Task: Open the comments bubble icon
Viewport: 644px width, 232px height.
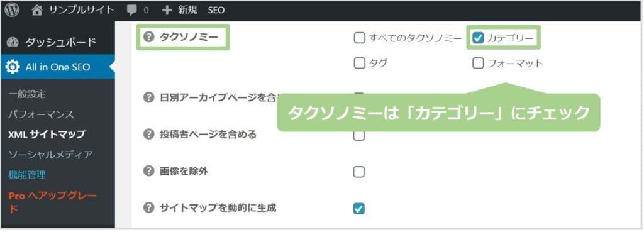Action: tap(132, 11)
